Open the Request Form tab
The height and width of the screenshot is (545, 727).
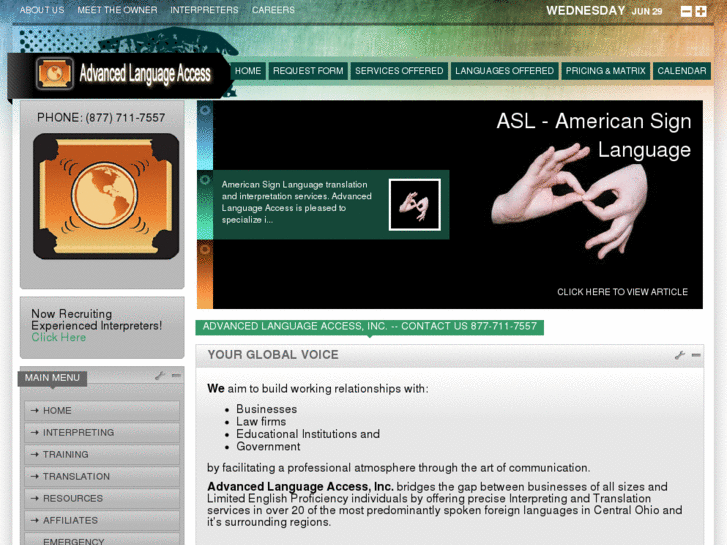308,71
